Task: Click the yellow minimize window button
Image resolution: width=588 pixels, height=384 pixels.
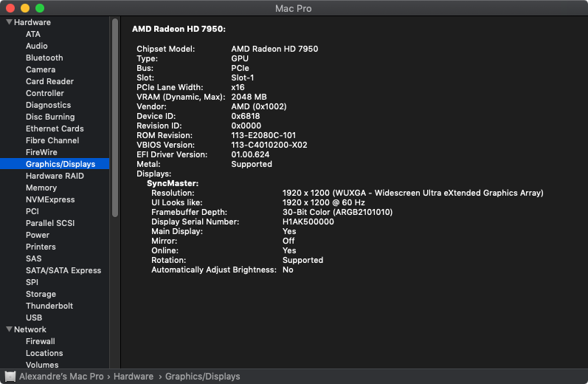Action: pos(25,8)
